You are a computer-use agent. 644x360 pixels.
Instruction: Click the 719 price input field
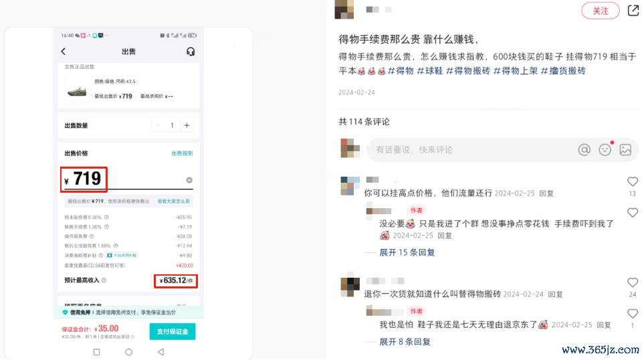(128, 179)
